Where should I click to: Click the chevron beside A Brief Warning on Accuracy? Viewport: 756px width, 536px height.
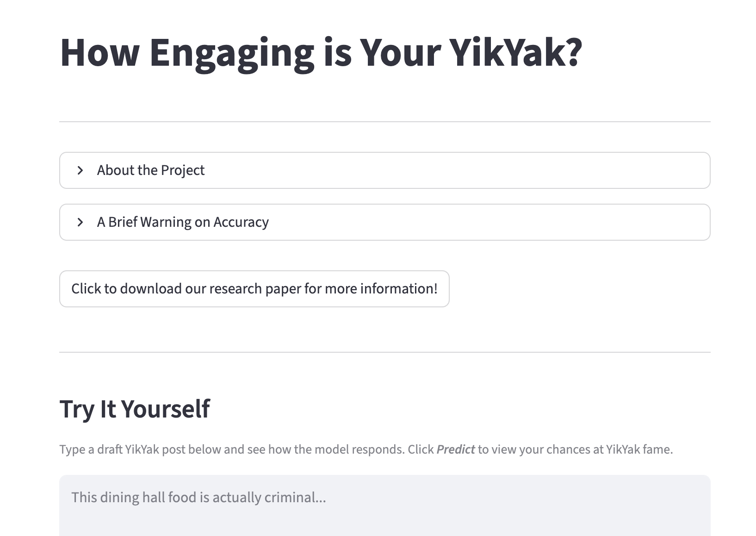80,222
